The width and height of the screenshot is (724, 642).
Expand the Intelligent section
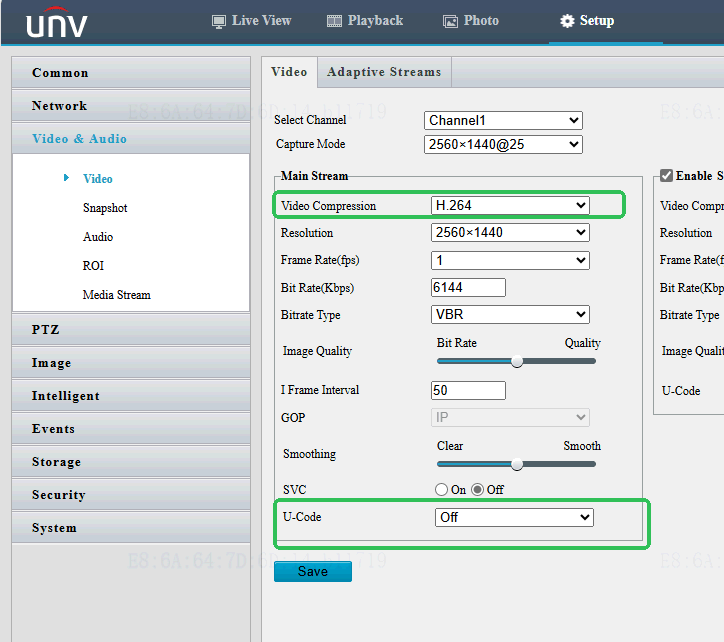(131, 396)
